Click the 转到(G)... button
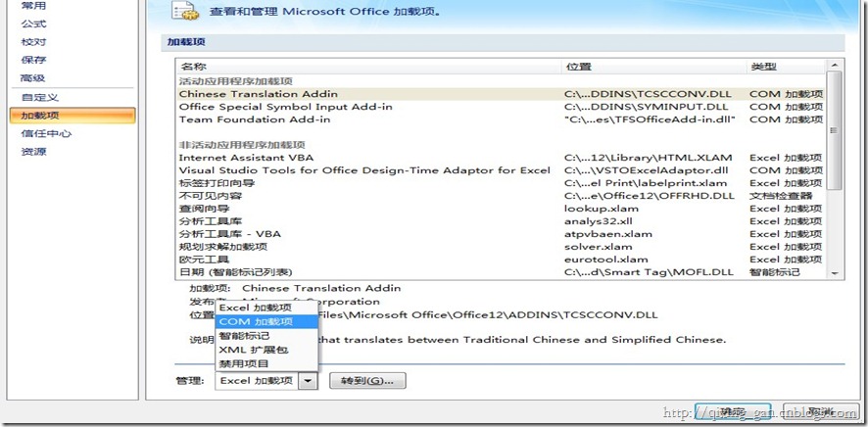Viewport: 868px width, 427px height. 367,381
